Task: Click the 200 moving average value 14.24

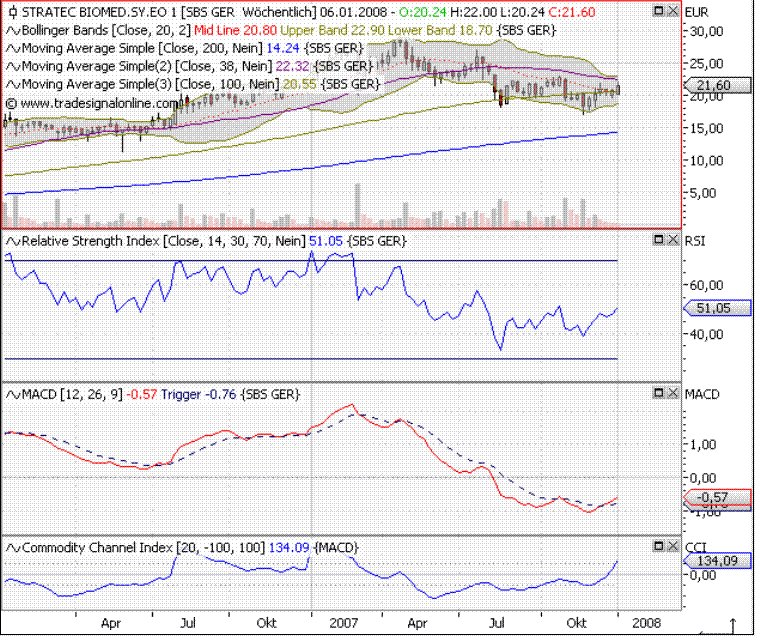Action: [x=283, y=48]
